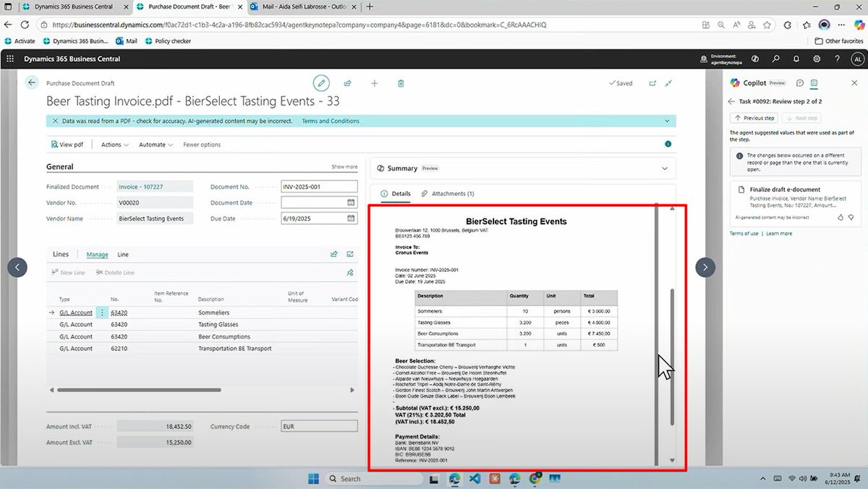This screenshot has width=868, height=489.
Task: Select the Details tab
Action: pyautogui.click(x=396, y=194)
